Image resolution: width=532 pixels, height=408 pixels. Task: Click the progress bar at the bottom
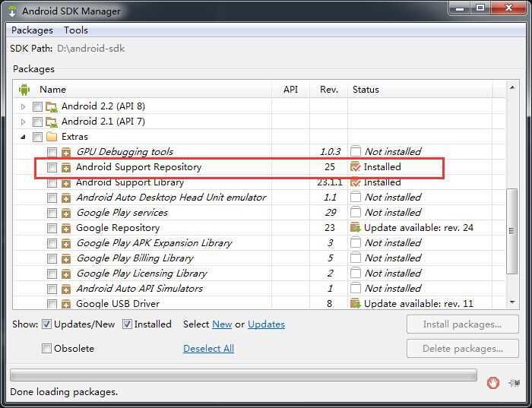coord(244,375)
